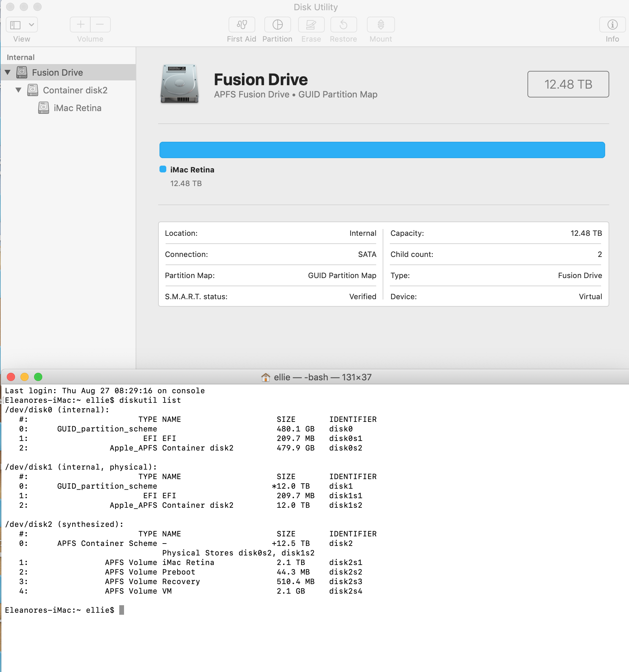Click the iMac Retina legend label
The width and height of the screenshot is (629, 672).
click(x=192, y=170)
